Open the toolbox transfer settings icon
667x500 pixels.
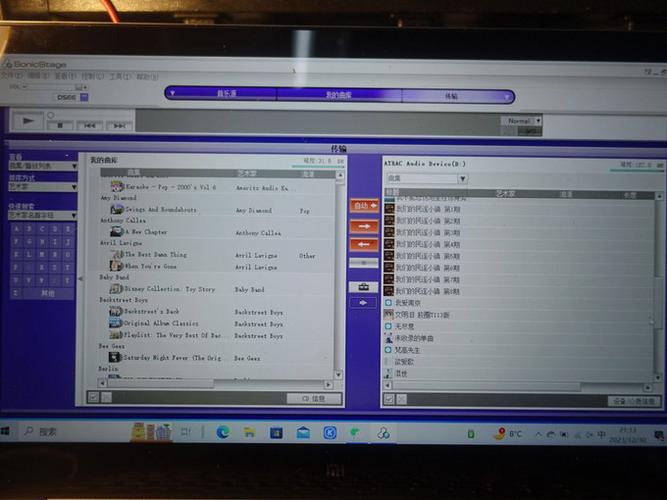pos(363,287)
